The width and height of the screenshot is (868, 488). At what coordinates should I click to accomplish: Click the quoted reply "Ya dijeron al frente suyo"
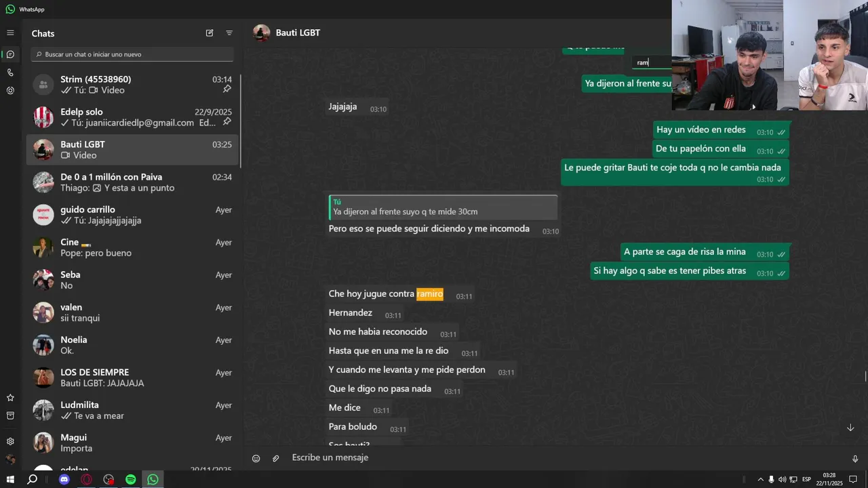click(x=443, y=207)
